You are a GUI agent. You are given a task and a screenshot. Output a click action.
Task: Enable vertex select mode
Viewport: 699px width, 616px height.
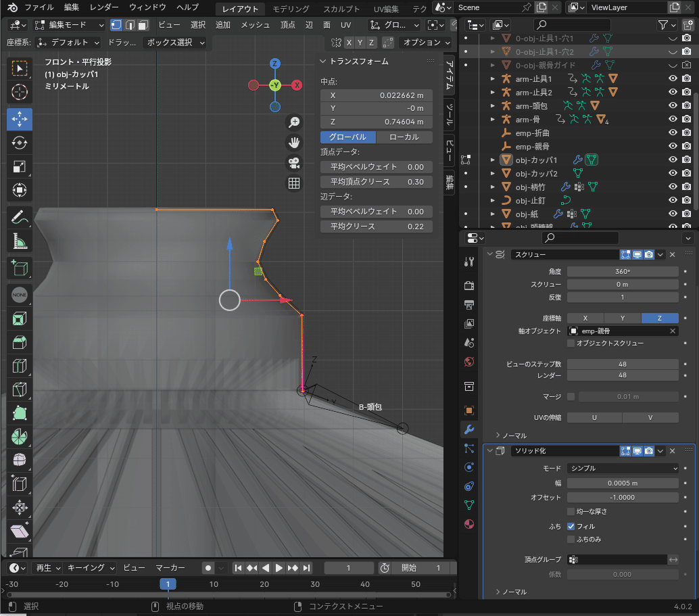coord(116,25)
